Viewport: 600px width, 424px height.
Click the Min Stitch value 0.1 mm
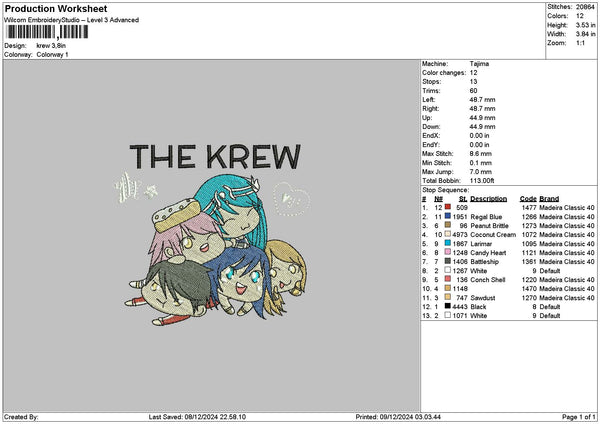coord(481,163)
